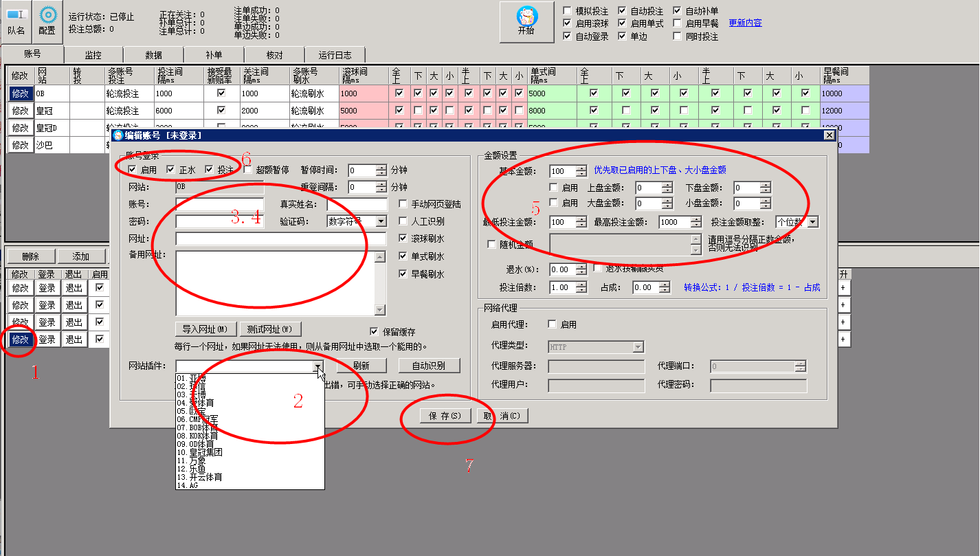Viewport: 980px width, 556px height.
Task: Focus the 网址 input field
Action: coord(281,238)
